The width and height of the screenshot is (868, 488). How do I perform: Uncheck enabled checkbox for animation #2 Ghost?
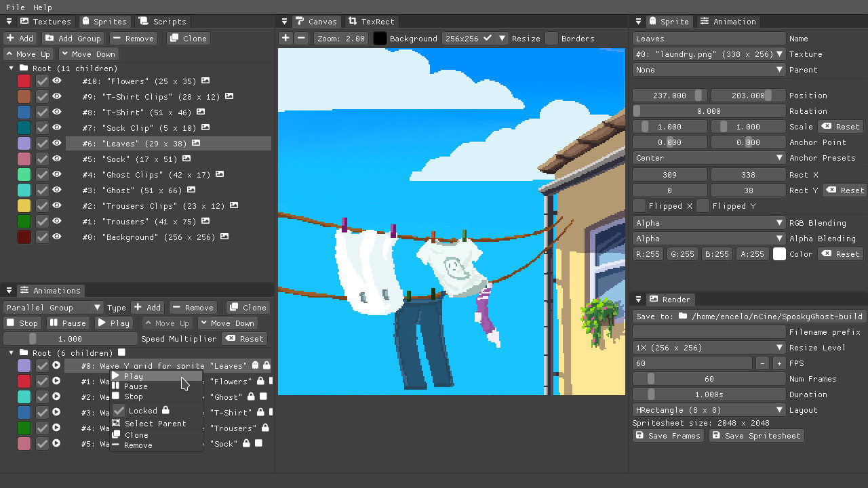(42, 397)
